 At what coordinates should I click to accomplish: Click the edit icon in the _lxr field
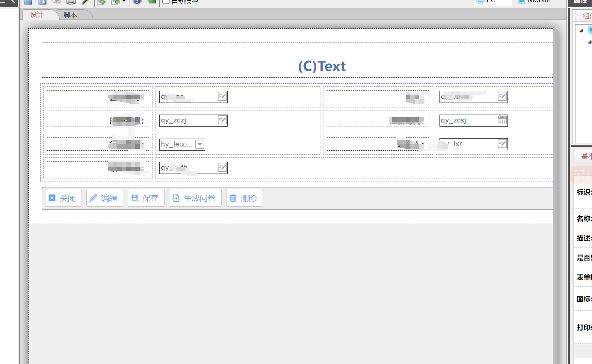[x=502, y=144]
